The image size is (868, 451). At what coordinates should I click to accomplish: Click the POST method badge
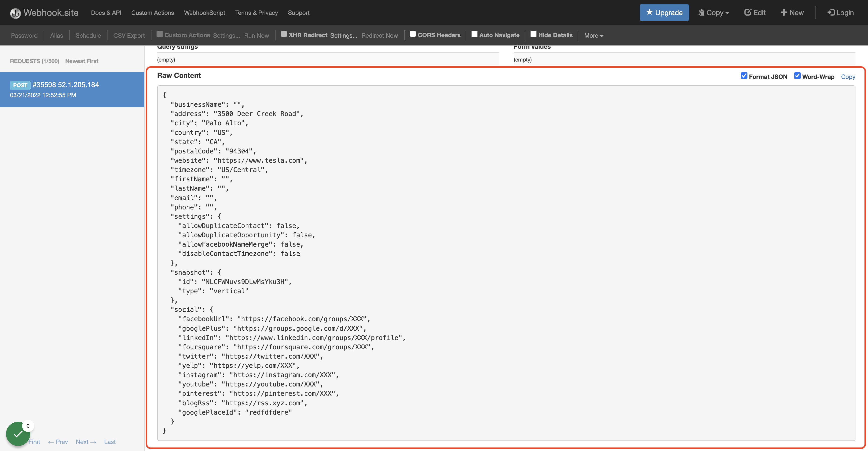pyautogui.click(x=20, y=85)
